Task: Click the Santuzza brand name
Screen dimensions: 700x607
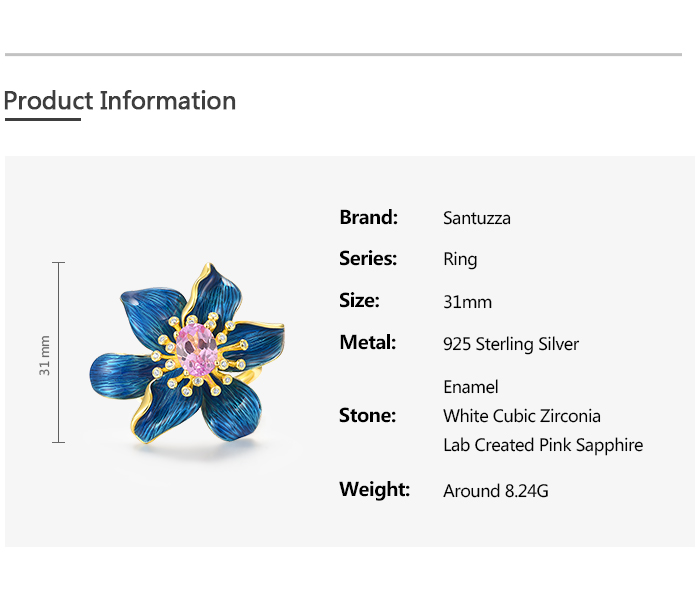Action: 477,218
